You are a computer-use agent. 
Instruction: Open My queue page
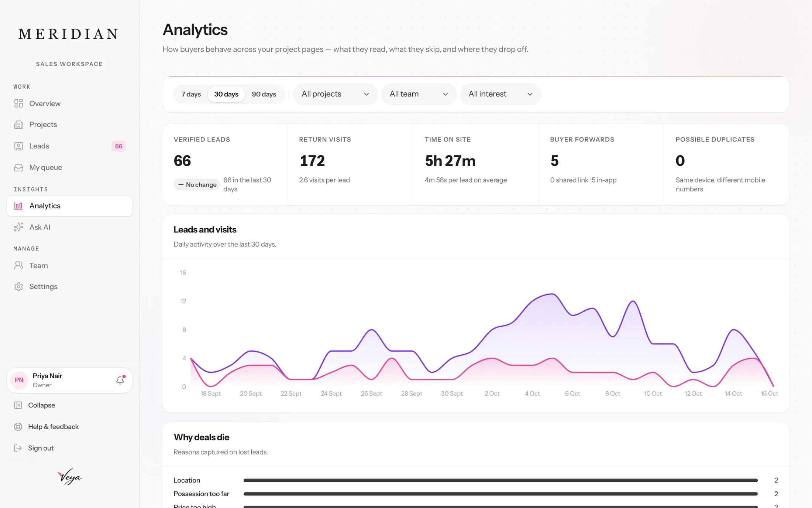point(69,167)
